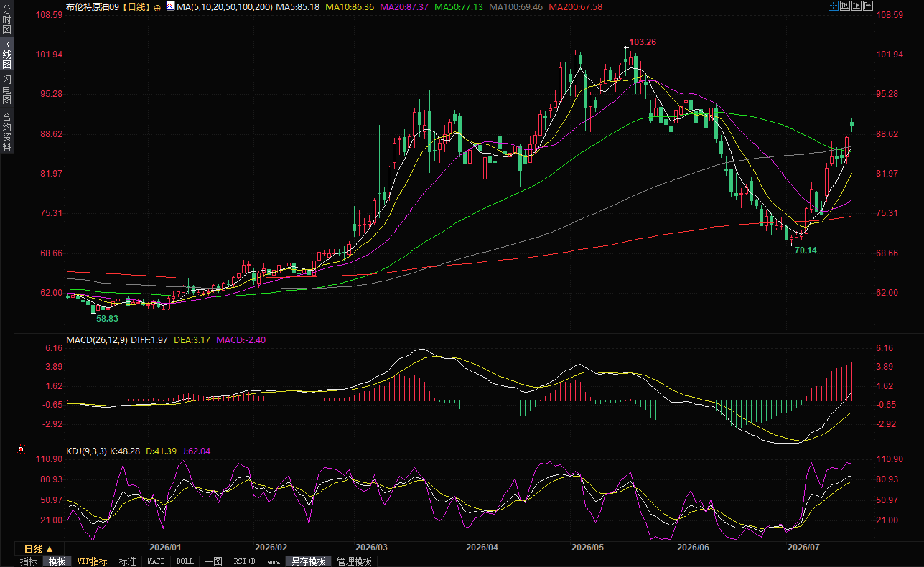This screenshot has width=924, height=567.
Task: Select the 指标 bottom tab
Action: click(x=29, y=561)
